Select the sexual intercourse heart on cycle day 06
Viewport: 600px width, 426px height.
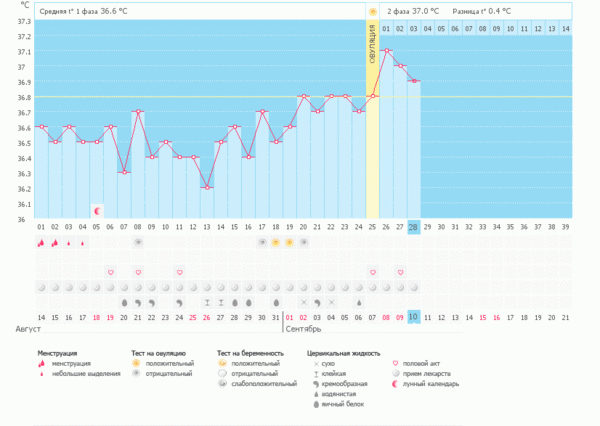[x=110, y=271]
